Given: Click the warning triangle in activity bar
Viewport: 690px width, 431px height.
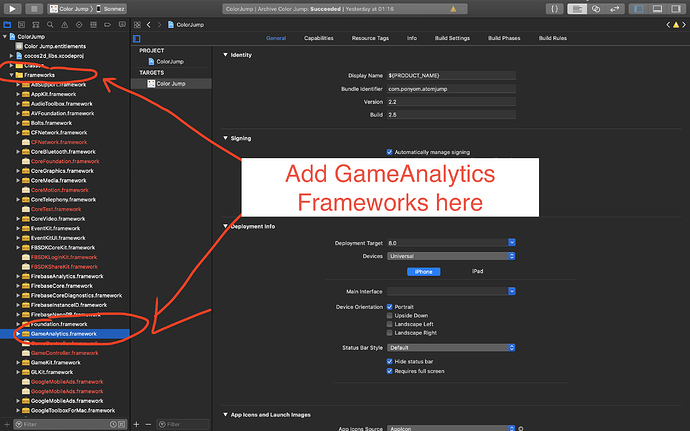Looking at the screenshot, I should coord(453,9).
